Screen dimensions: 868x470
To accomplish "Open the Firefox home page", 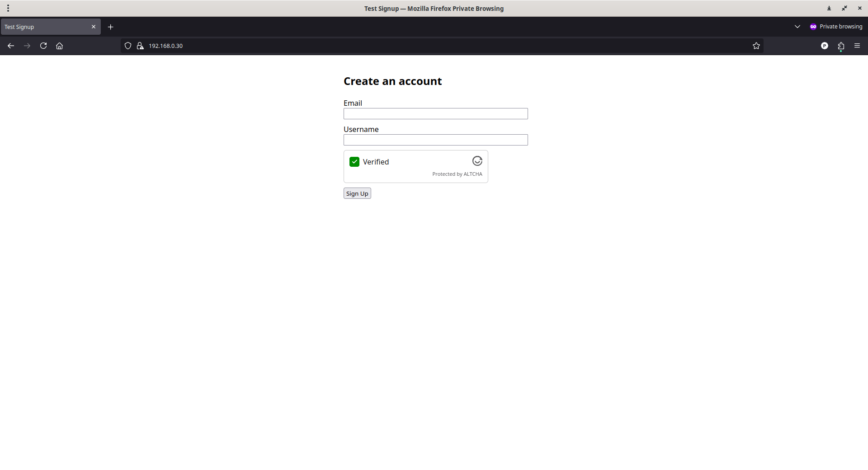I will point(59,46).
